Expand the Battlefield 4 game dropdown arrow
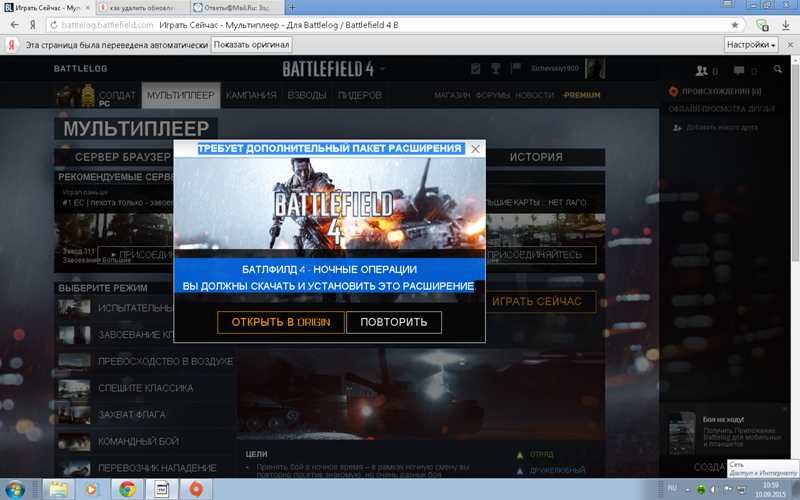This screenshot has height=500, width=800. [x=382, y=69]
